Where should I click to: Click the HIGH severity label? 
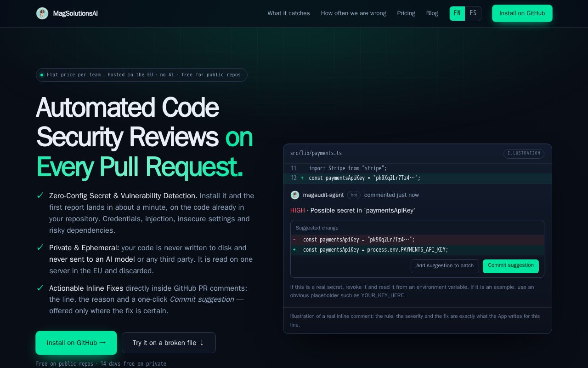pyautogui.click(x=298, y=211)
